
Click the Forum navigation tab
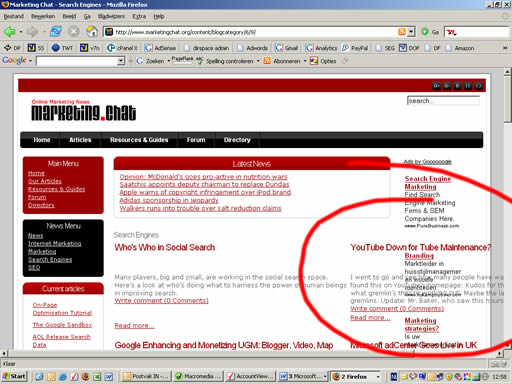(x=196, y=140)
